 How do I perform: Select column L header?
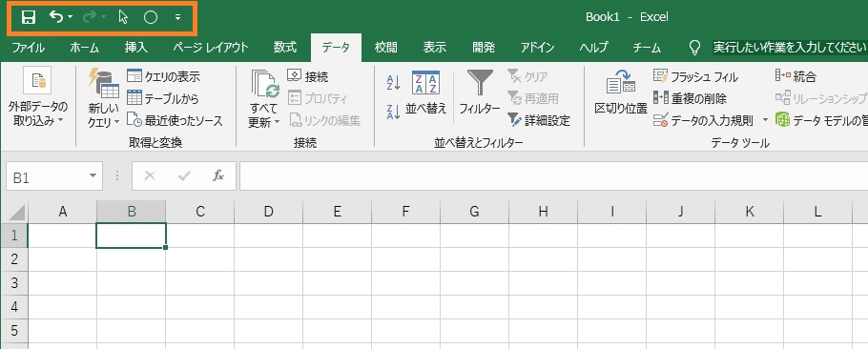817,212
